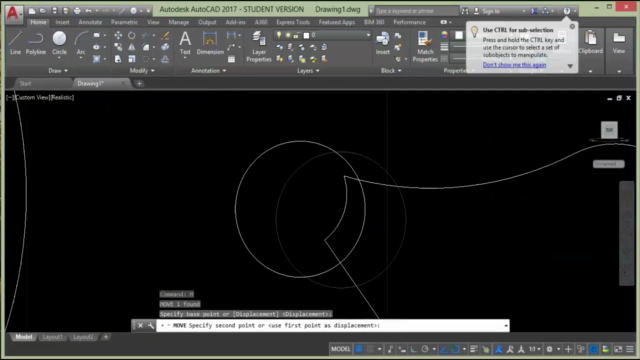Expand the Block panel
Viewport: 640px width, 360px height.
coord(391,71)
